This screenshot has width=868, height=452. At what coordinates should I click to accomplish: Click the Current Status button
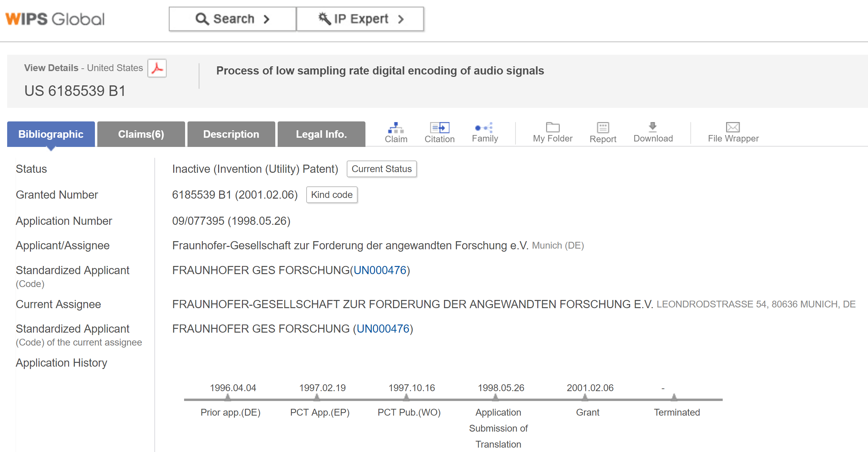381,169
